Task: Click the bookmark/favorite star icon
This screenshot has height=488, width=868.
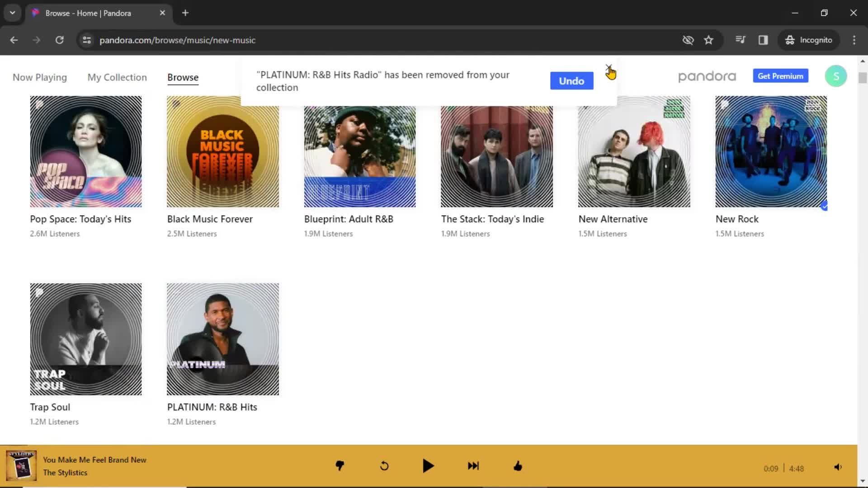Action: [708, 40]
